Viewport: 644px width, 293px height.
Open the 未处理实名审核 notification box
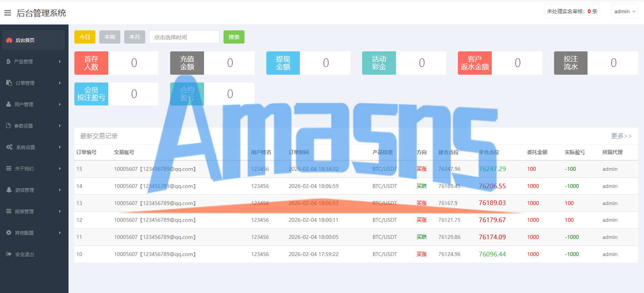(572, 11)
